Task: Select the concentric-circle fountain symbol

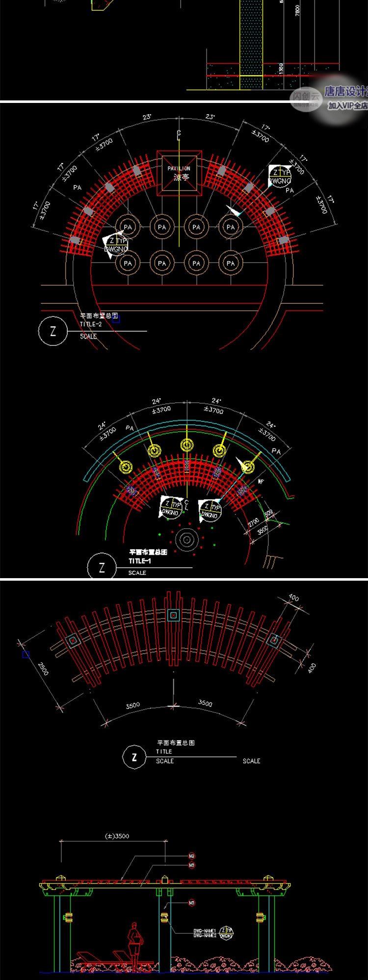Action: click(x=187, y=539)
